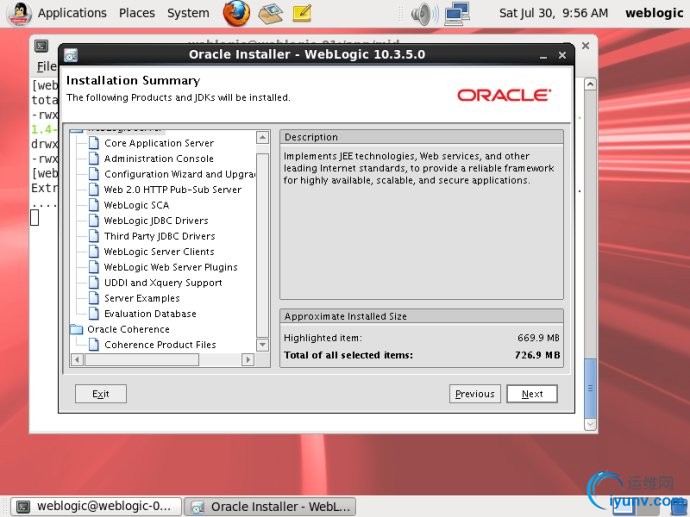Open the mail client launcher icon
690x517 pixels.
(271, 13)
